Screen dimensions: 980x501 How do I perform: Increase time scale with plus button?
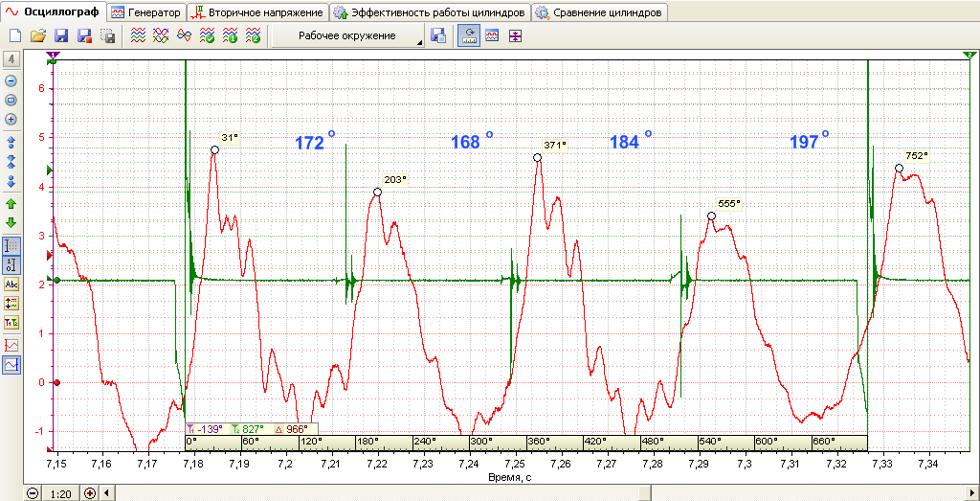pyautogui.click(x=90, y=493)
